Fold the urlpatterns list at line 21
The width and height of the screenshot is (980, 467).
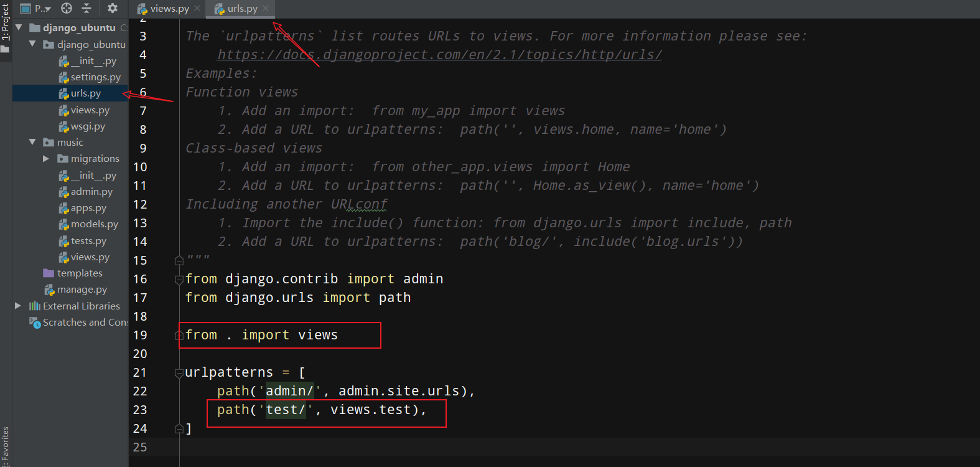tap(179, 373)
